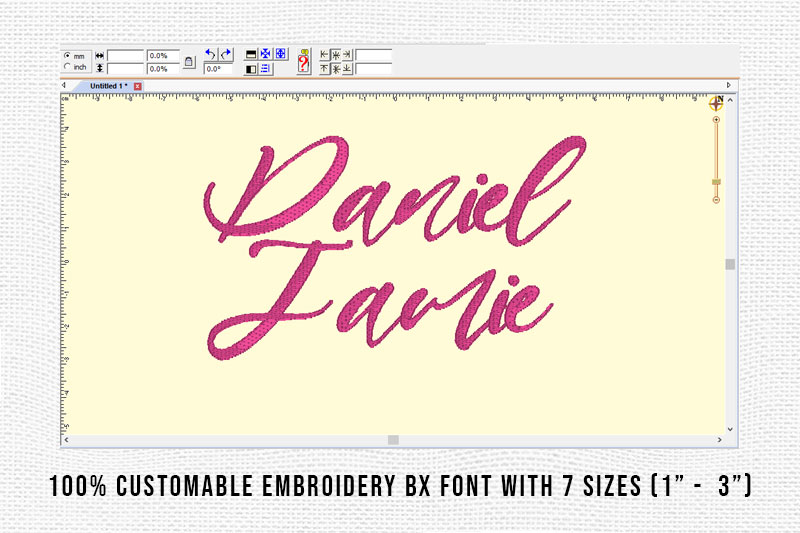Screen dimensions: 800x533
Task: Click the vertical scrollbar up arrow
Action: point(730,100)
